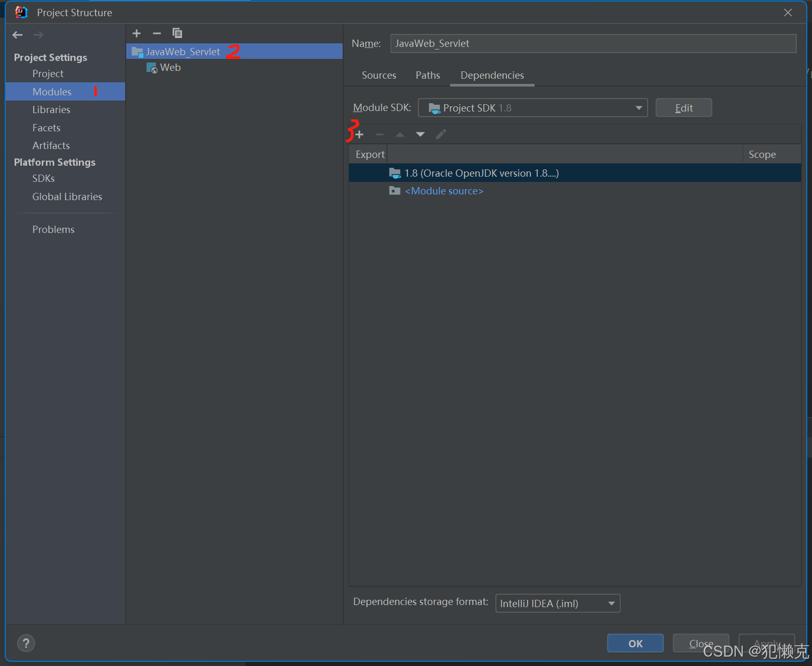
Task: Move dependency down with the down arrow icon
Action: [x=420, y=134]
